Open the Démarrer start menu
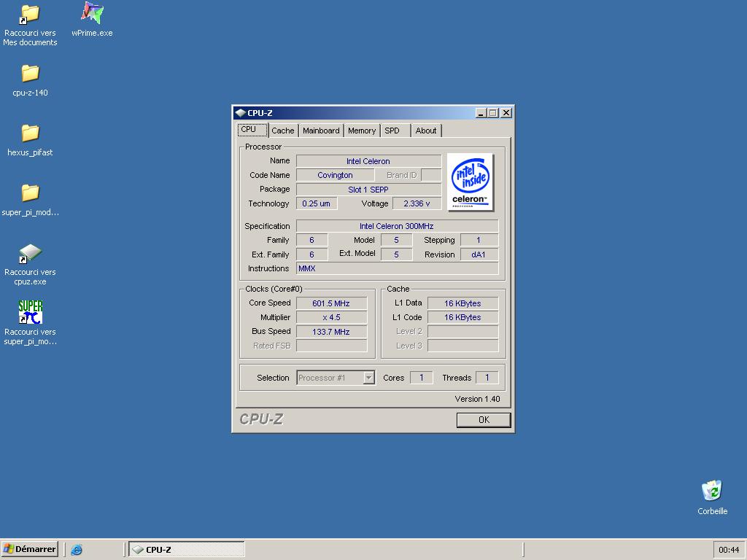 coord(29,549)
